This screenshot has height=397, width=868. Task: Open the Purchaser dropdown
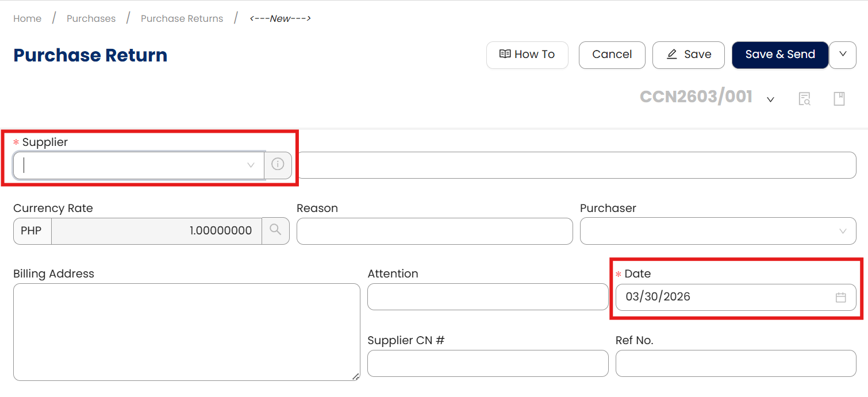click(x=718, y=231)
